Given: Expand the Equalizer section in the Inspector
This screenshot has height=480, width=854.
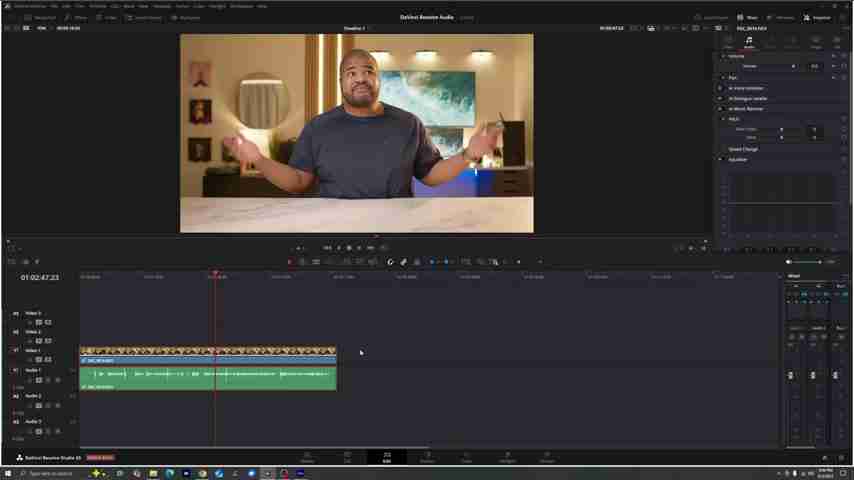Looking at the screenshot, I should click(720, 159).
